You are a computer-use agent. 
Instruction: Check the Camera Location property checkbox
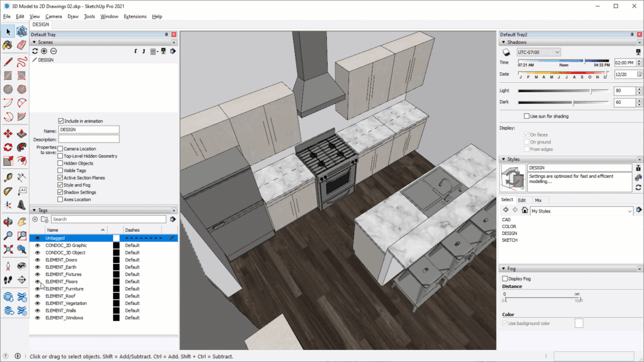point(61,149)
